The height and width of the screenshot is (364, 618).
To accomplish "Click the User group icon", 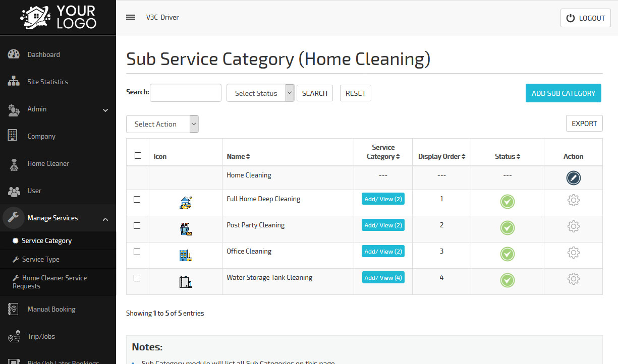I will pos(14,191).
